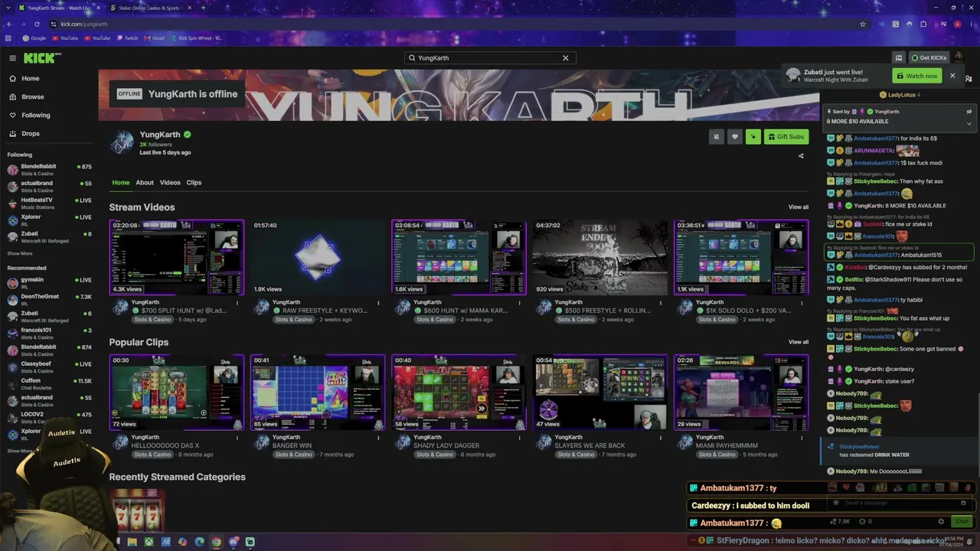This screenshot has width=980, height=551.
Task: Play the SLAYERS WE ARE BACK clip
Action: [600, 392]
